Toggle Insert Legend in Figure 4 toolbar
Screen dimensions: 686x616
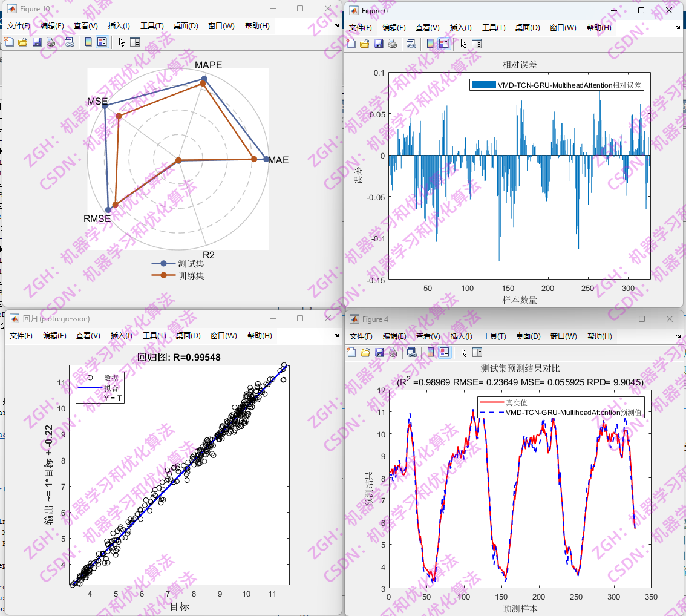click(x=445, y=352)
